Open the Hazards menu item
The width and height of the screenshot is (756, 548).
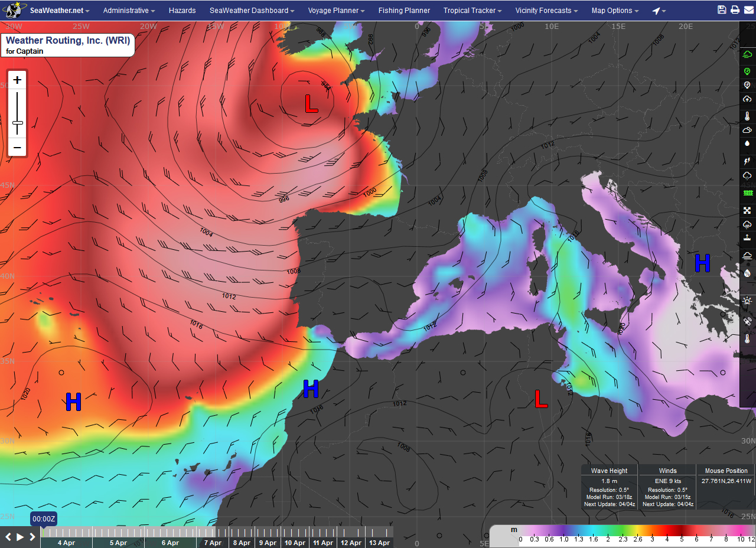point(182,11)
